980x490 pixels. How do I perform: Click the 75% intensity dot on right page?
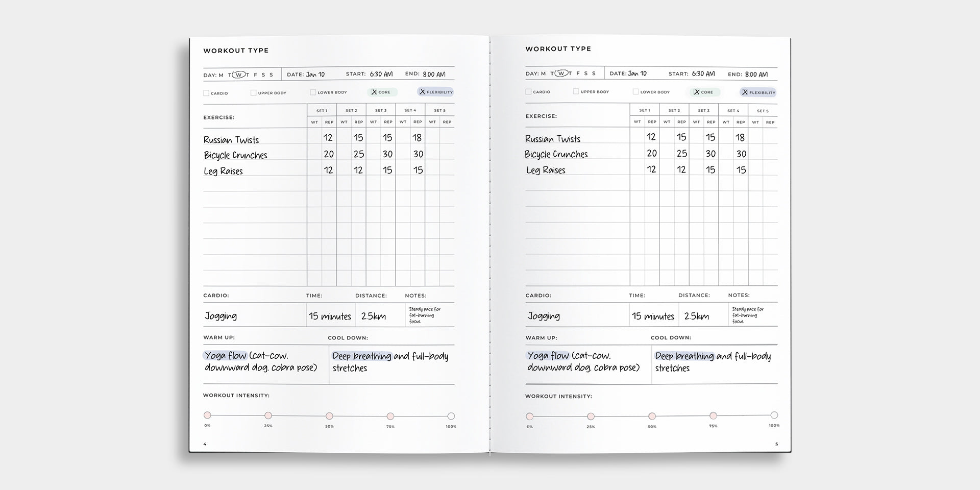[713, 415]
